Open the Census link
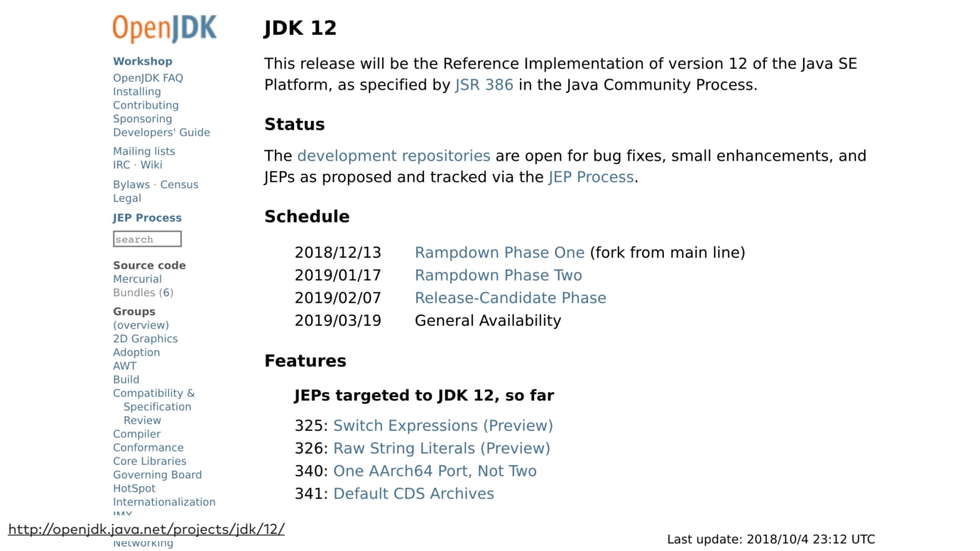980x551 pixels. 179,184
